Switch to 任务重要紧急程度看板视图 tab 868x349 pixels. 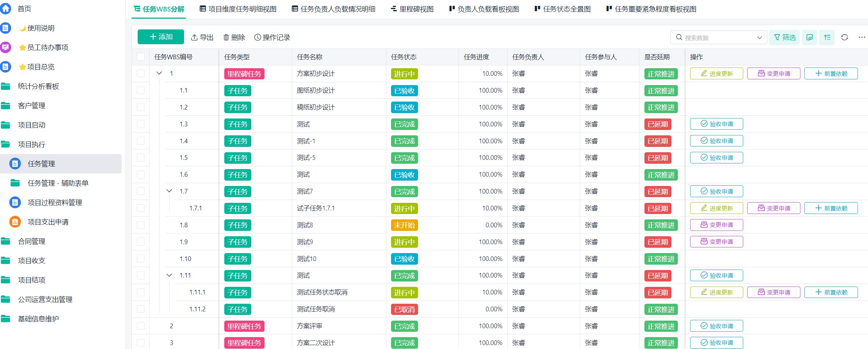click(651, 9)
